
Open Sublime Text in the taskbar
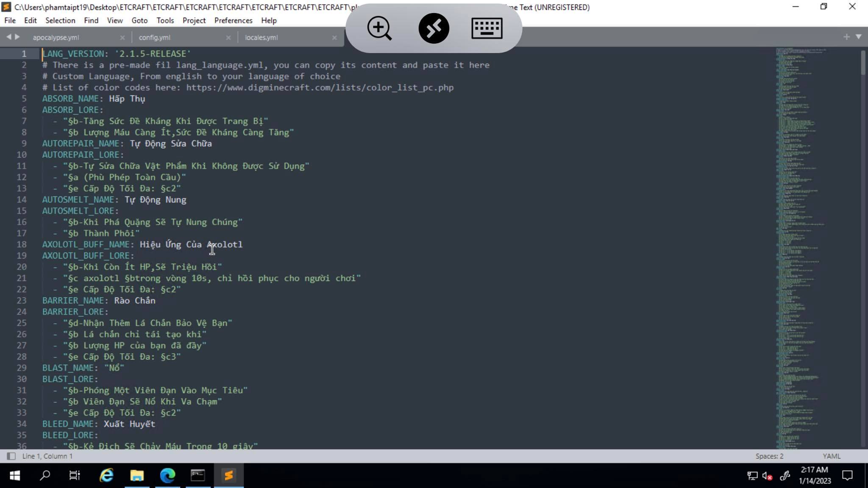pos(228,475)
